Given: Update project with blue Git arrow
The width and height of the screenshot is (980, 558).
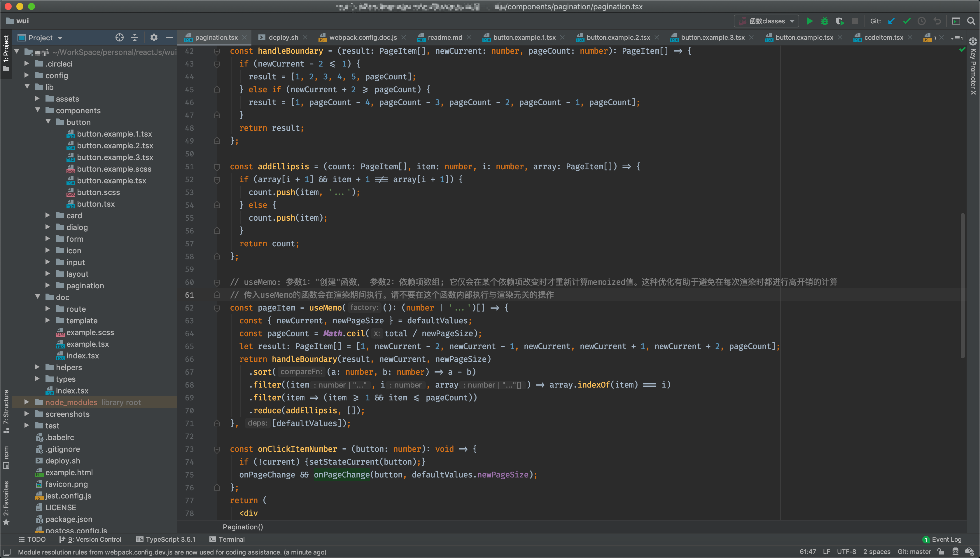Looking at the screenshot, I should pos(892,21).
